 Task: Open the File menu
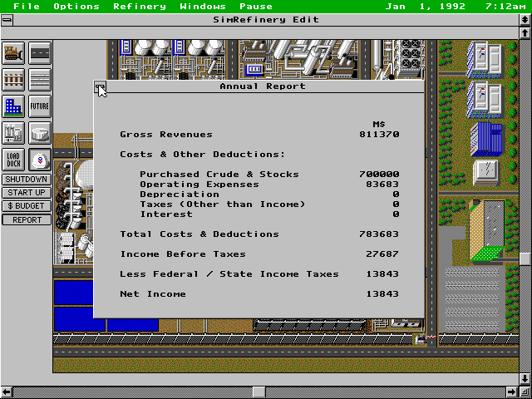pyautogui.click(x=27, y=7)
